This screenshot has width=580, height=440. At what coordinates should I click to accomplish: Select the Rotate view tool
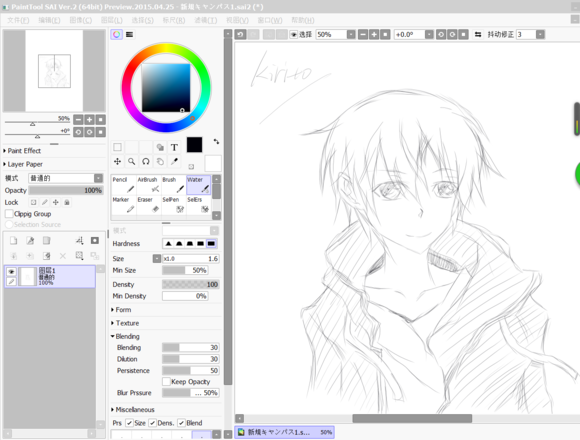click(x=146, y=161)
